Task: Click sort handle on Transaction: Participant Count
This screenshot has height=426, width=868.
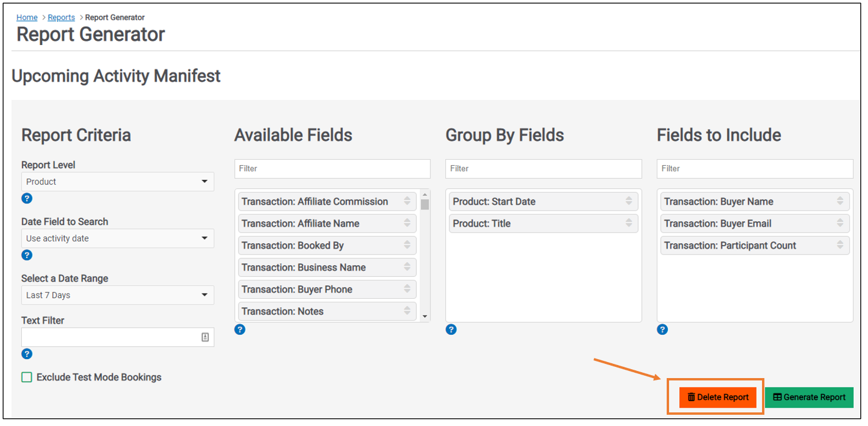Action: coord(840,245)
